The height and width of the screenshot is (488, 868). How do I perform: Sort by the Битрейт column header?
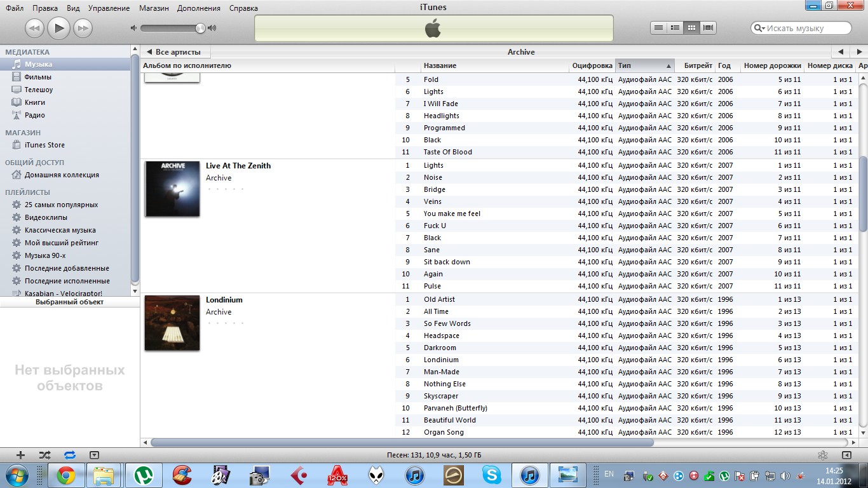coord(695,65)
